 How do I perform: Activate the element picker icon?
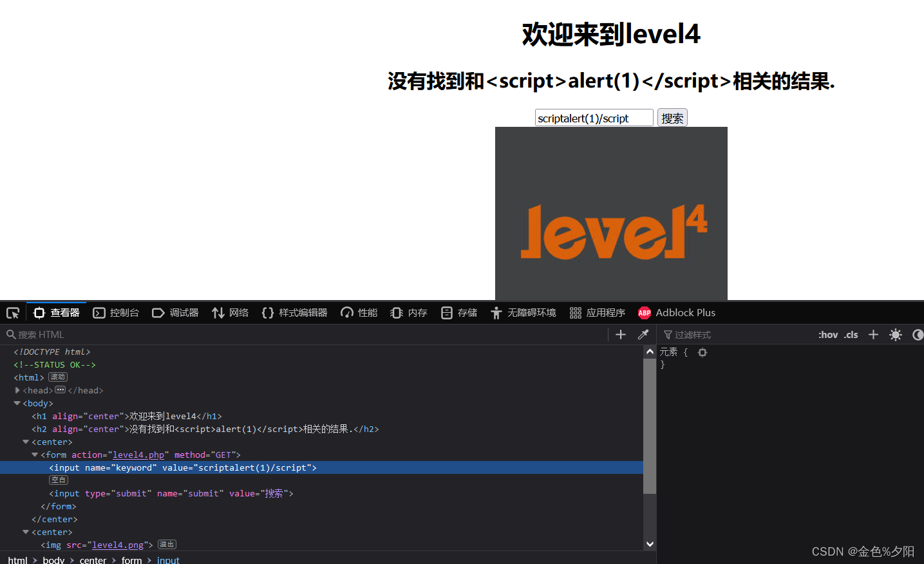point(13,313)
